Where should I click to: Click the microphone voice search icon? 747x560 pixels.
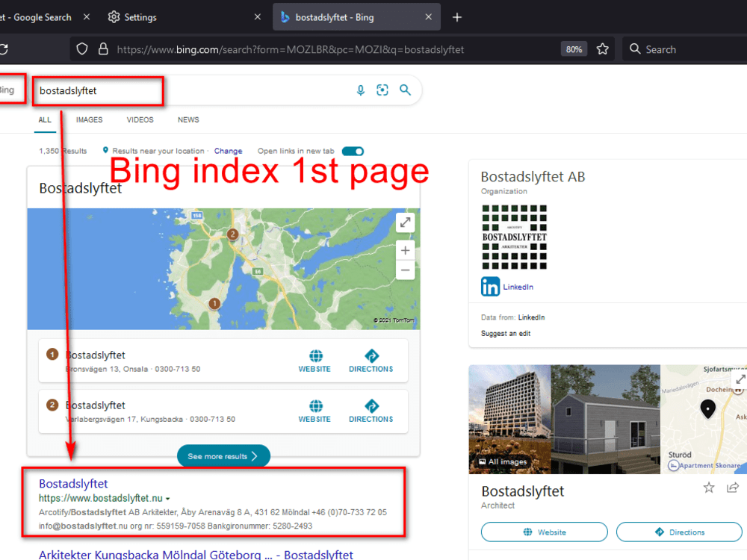361,90
